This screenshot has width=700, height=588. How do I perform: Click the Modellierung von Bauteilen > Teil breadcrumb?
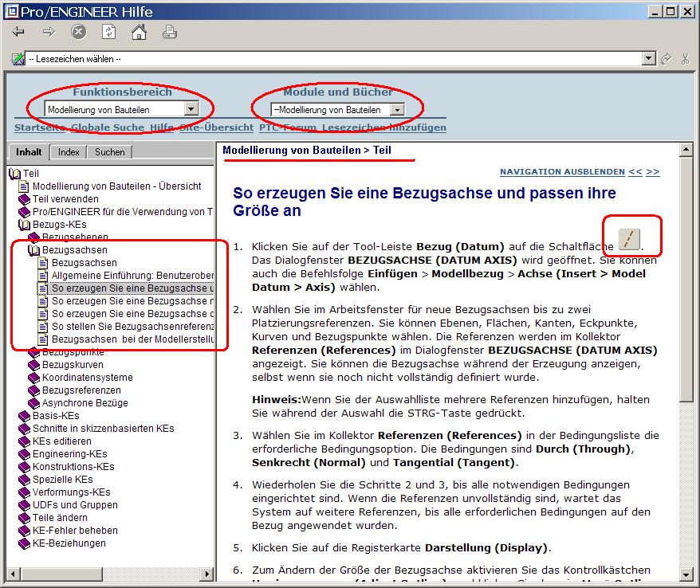307,151
